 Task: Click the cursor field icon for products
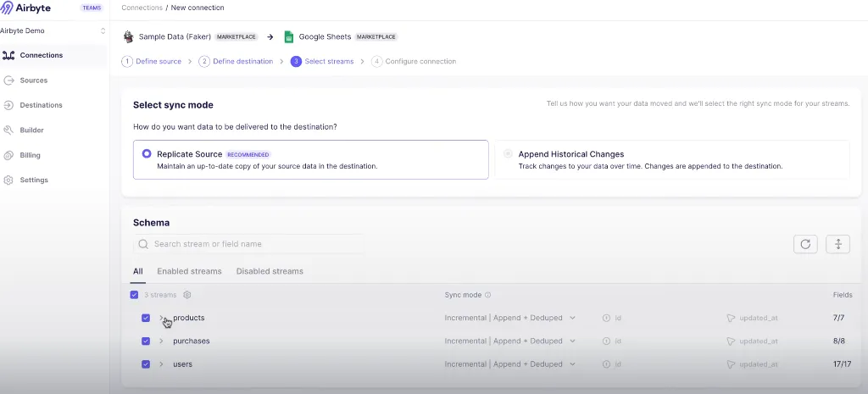pyautogui.click(x=731, y=319)
